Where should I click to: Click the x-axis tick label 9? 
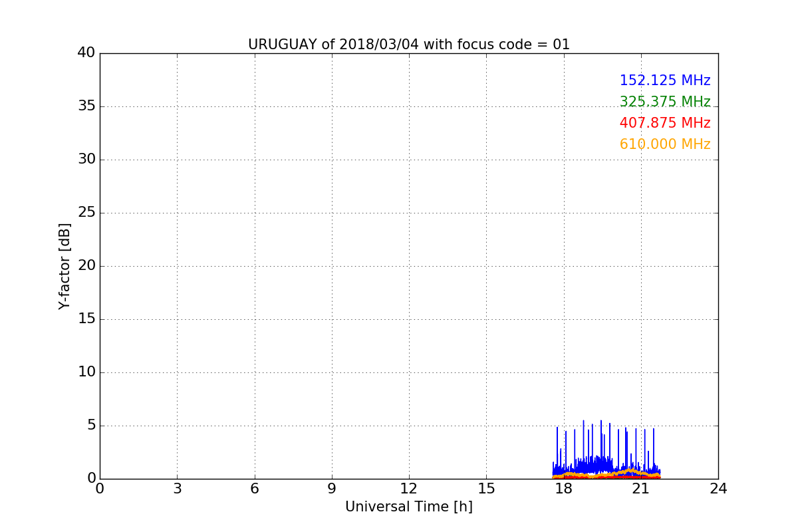coord(331,489)
